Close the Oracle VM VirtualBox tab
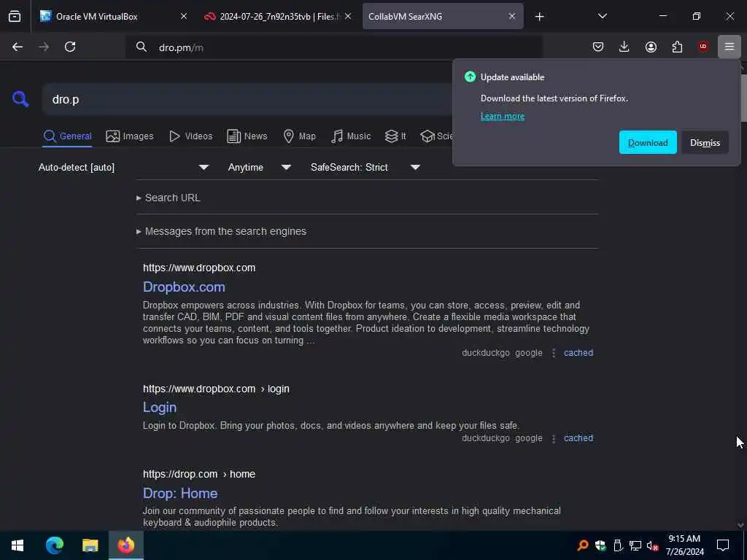The image size is (747, 560). [x=184, y=16]
